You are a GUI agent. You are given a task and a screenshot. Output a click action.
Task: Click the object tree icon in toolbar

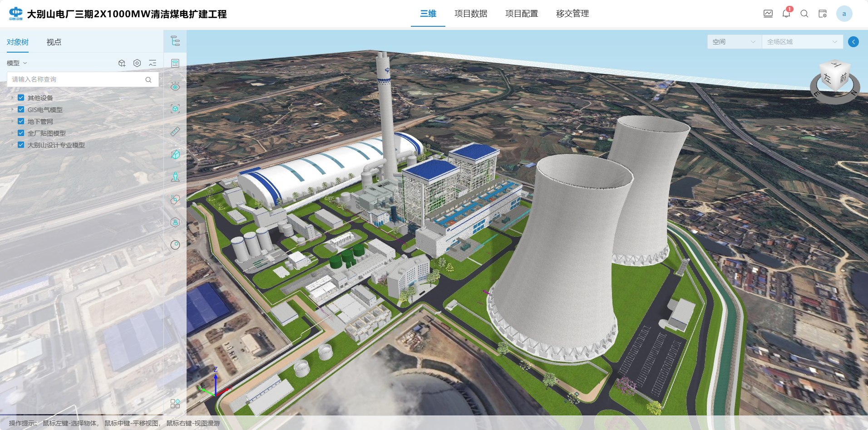click(x=175, y=41)
